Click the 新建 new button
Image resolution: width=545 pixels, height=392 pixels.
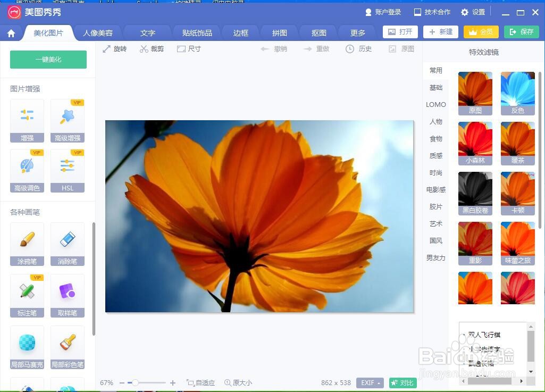click(441, 32)
